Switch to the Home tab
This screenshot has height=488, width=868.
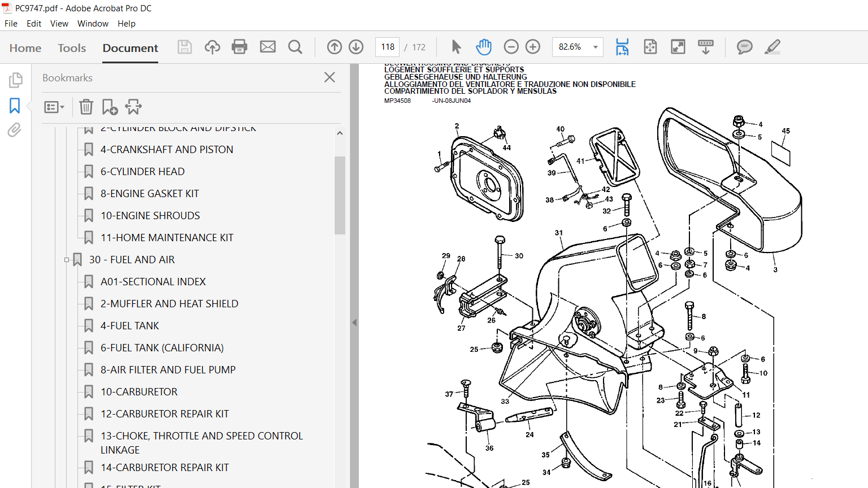pyautogui.click(x=25, y=48)
